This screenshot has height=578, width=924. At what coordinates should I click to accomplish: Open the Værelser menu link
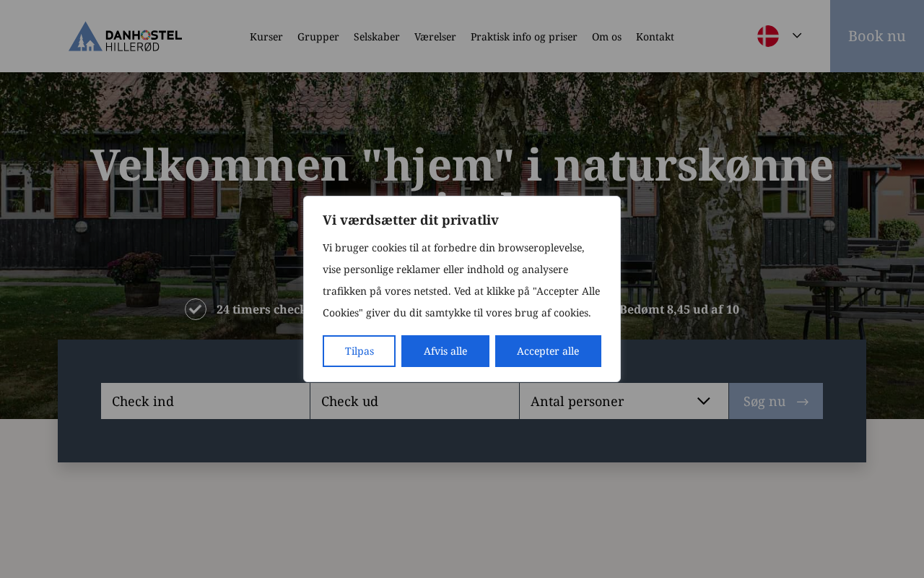[435, 37]
